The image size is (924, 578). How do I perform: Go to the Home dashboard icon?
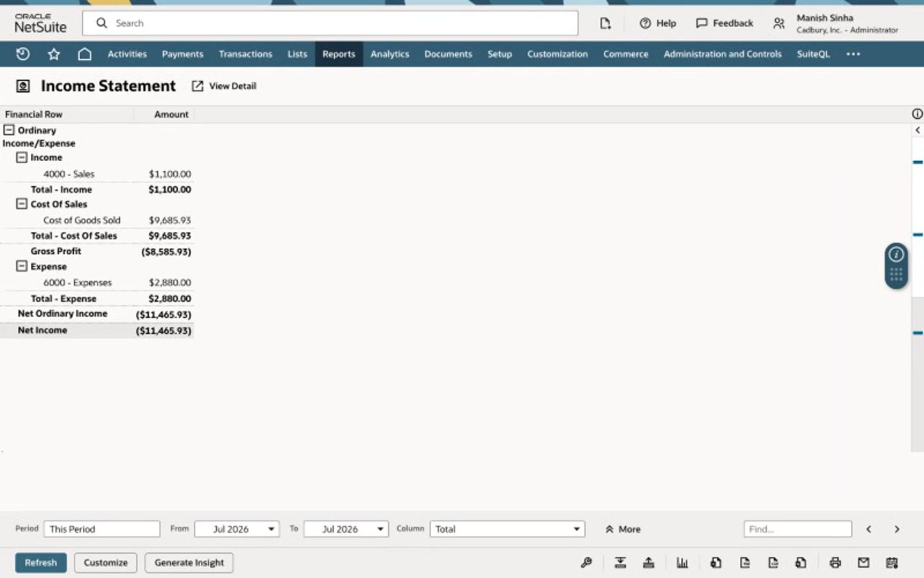85,54
